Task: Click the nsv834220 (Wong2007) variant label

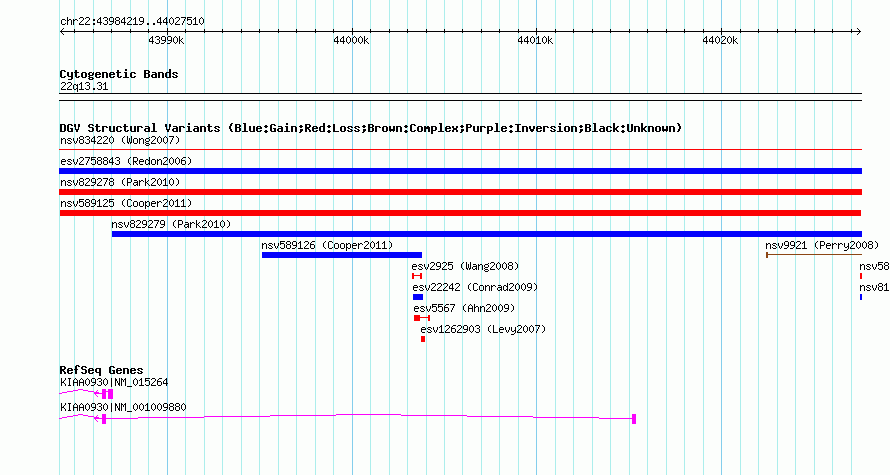Action: tap(120, 140)
